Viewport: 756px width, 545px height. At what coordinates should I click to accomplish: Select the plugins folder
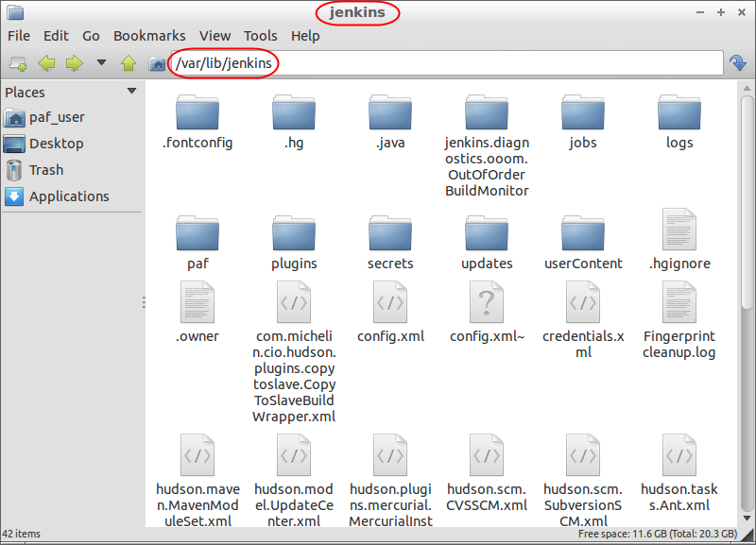tap(294, 243)
